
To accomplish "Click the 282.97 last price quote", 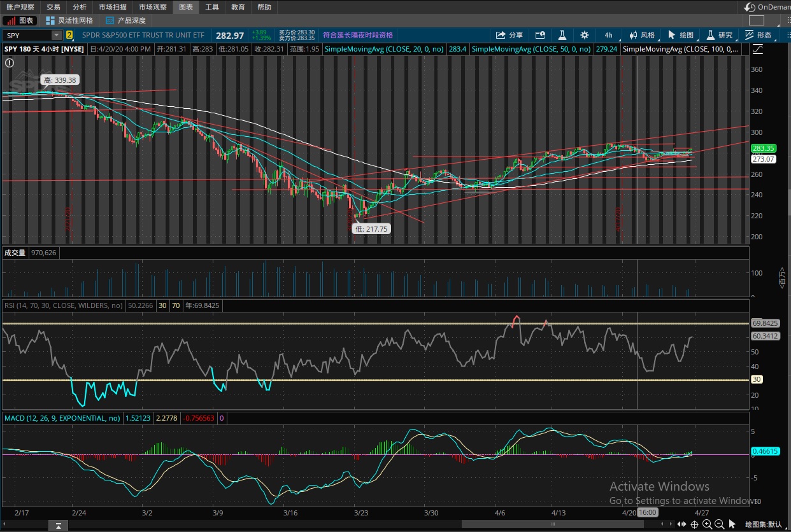I will click(x=230, y=36).
